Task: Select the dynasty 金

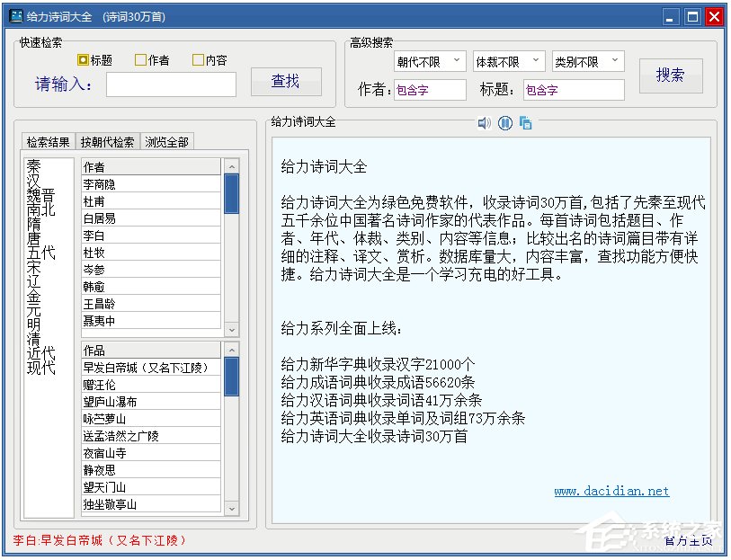Action: click(34, 296)
